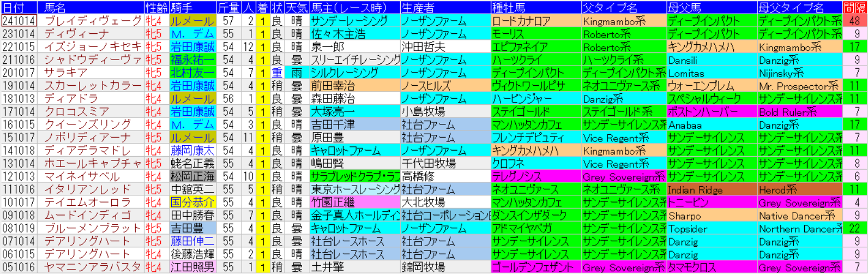The width and height of the screenshot is (868, 274).
Task: Click the 騎手 column header
Action: pos(193,8)
